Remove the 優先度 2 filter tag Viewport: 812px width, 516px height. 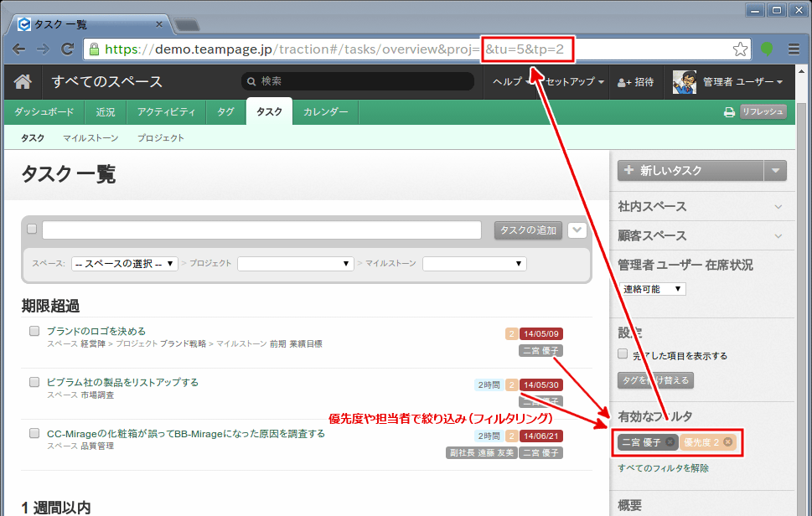tap(728, 441)
